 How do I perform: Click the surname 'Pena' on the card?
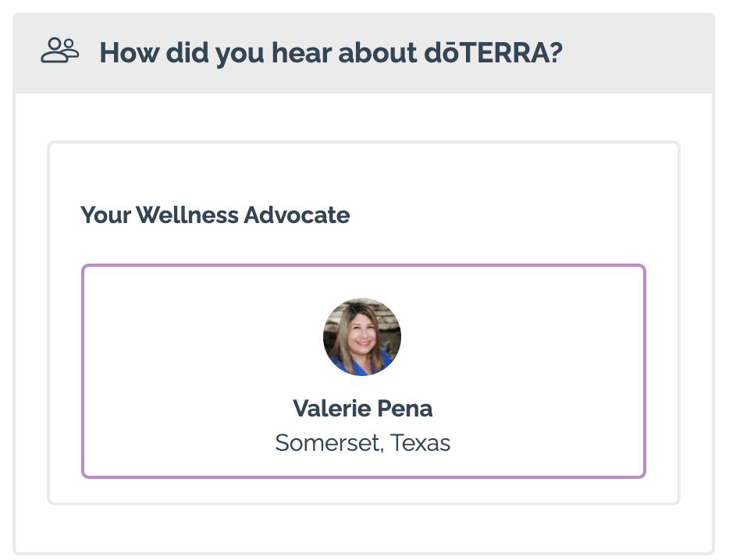coord(404,409)
